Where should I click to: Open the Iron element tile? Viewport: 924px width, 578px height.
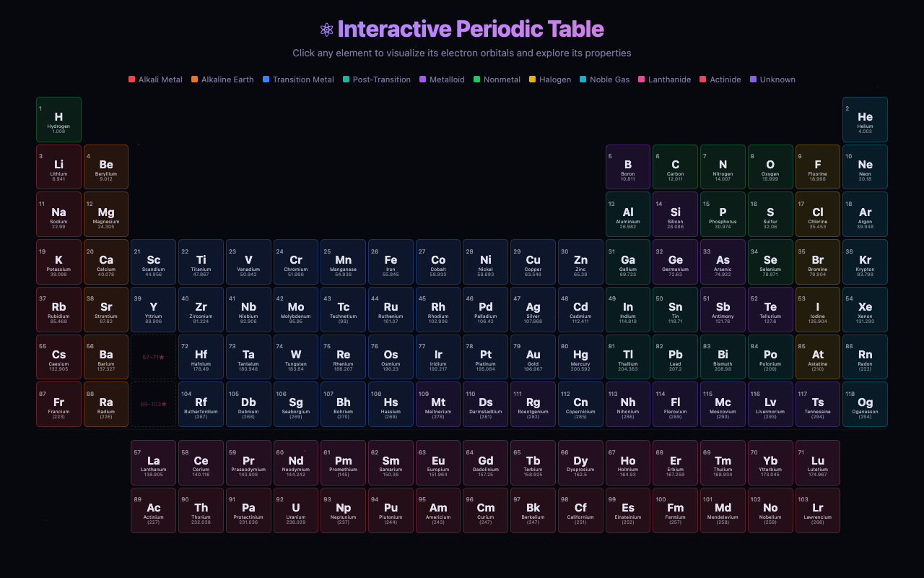click(x=391, y=262)
